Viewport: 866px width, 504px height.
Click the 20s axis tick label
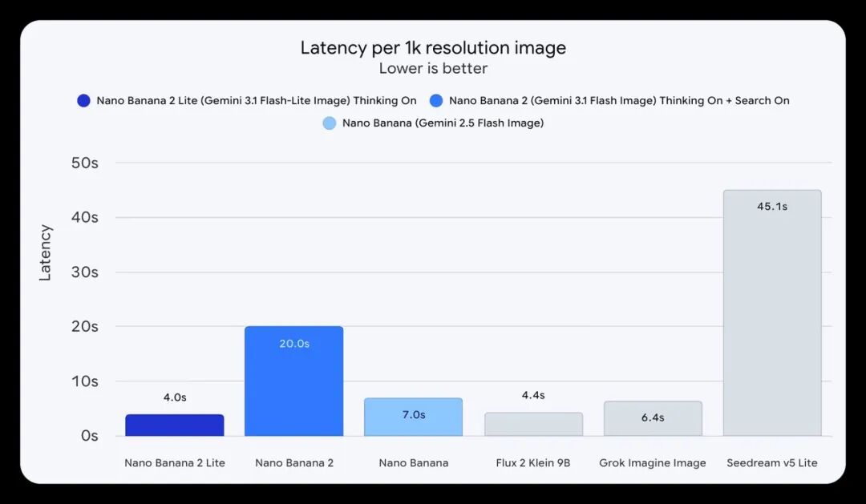point(84,326)
